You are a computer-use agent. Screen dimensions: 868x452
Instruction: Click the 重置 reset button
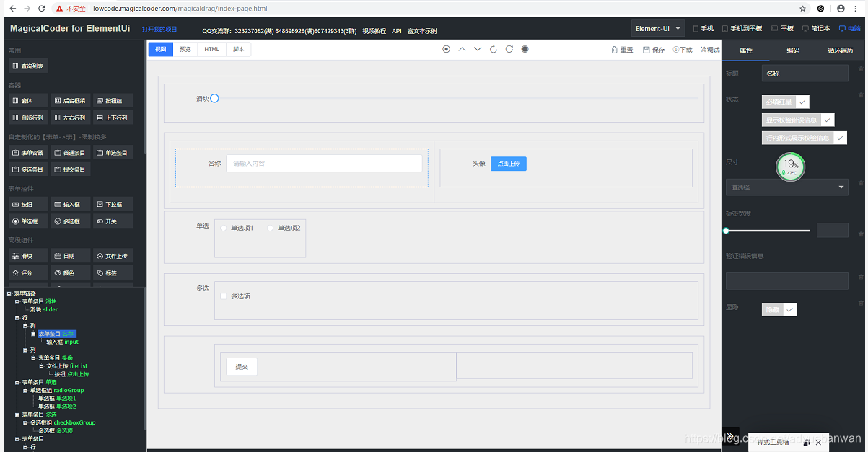(622, 50)
